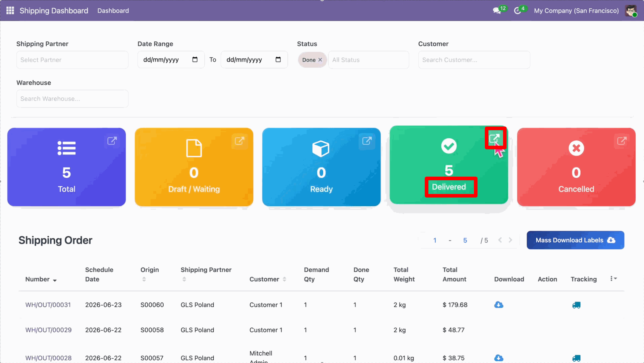The image size is (644, 363).
Task: Click the Total Amount column header
Action: [454, 274]
